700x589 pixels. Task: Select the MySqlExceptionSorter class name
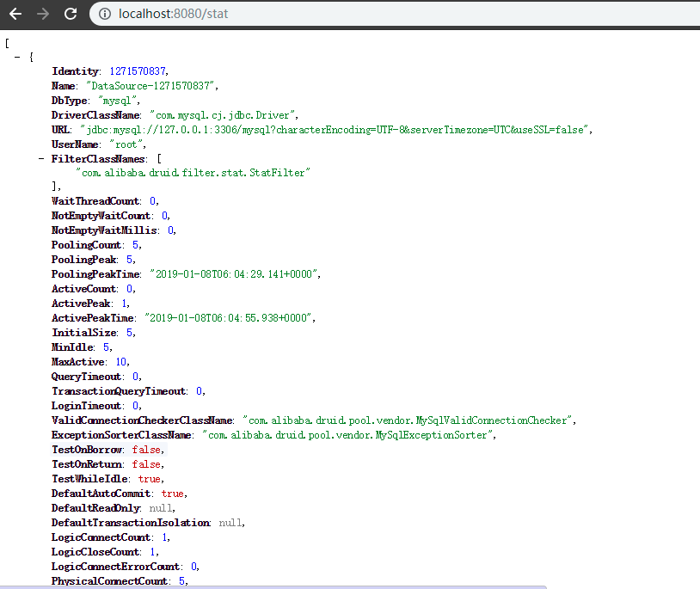point(349,435)
